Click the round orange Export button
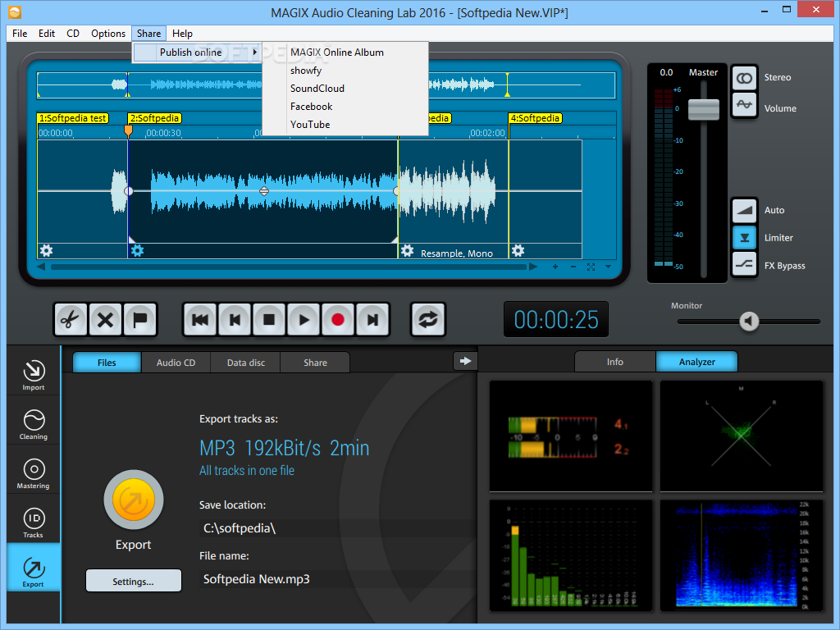Viewport: 840px width, 630px height. click(x=134, y=500)
